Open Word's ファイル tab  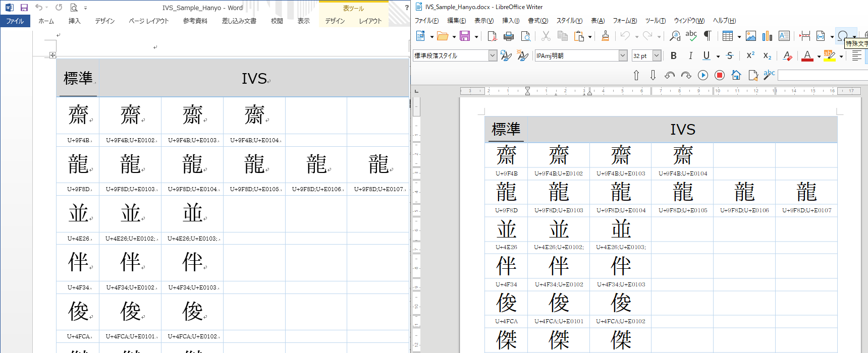point(15,21)
